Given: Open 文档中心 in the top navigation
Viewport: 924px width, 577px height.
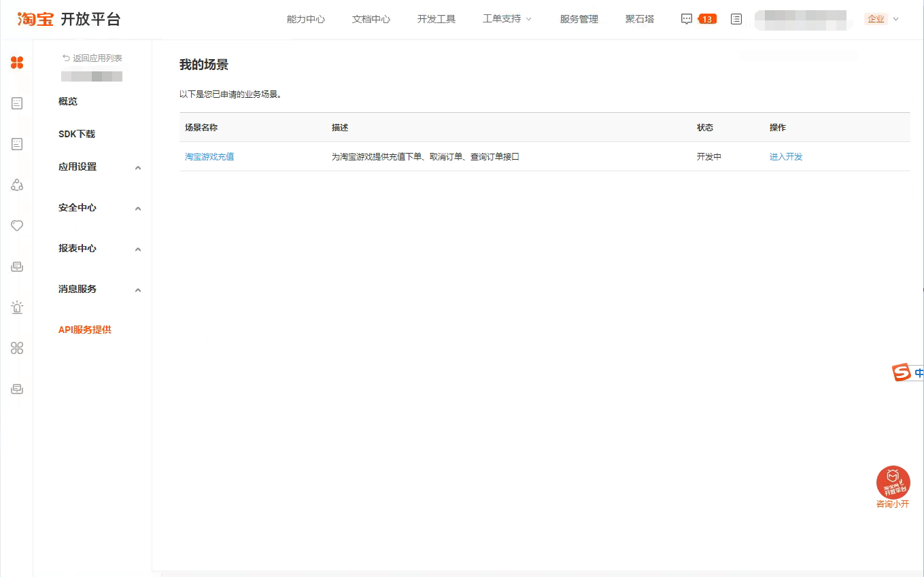Looking at the screenshot, I should click(371, 19).
